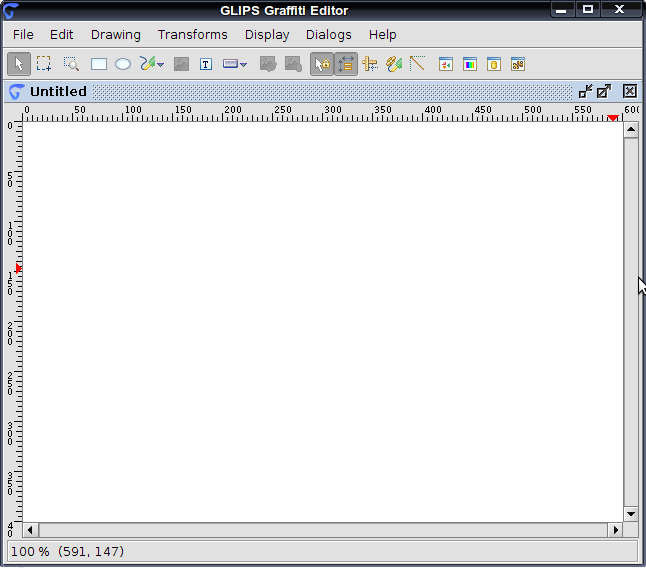Open the widget tool dropdown arrow
646x568 pixels.
click(x=243, y=65)
